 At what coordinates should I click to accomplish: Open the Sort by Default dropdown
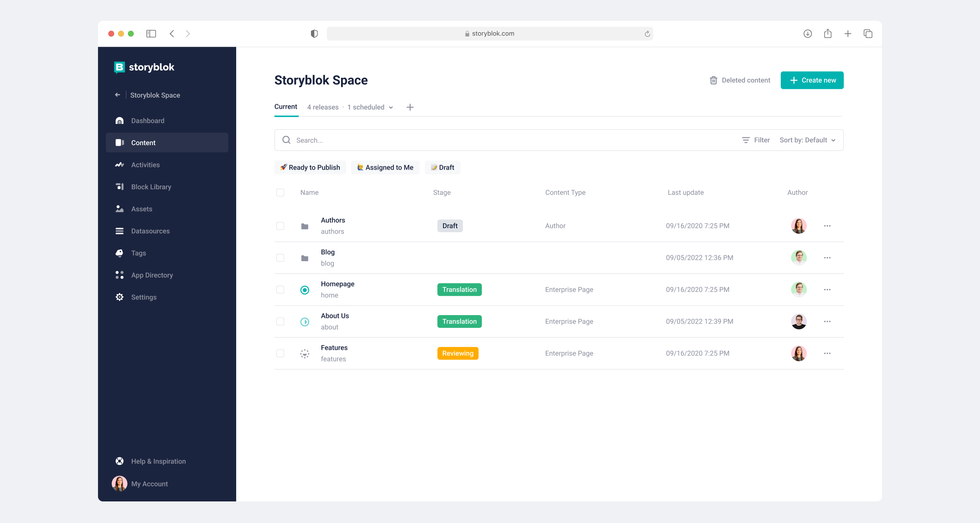[x=807, y=140]
